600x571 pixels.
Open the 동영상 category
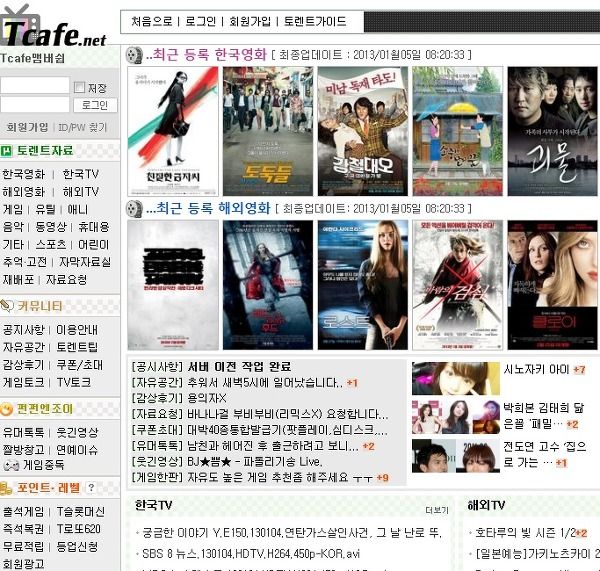51,227
